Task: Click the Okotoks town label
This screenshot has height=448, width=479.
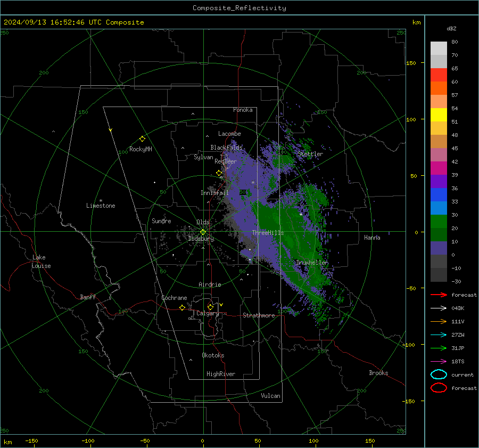Action: (213, 355)
